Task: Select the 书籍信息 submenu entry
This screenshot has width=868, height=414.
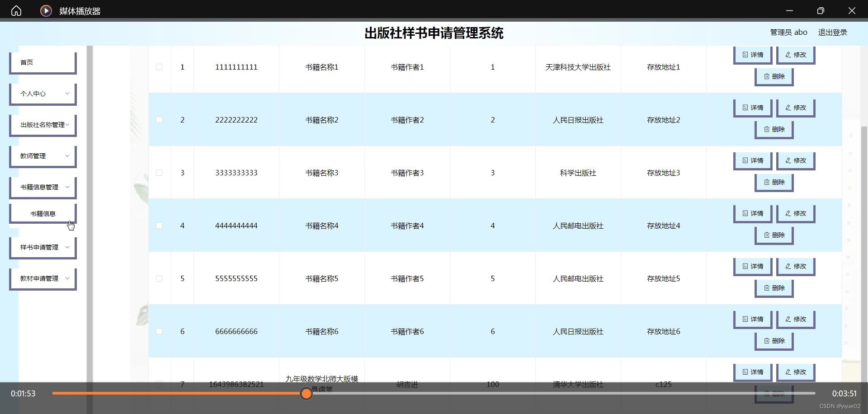Action: [42, 213]
